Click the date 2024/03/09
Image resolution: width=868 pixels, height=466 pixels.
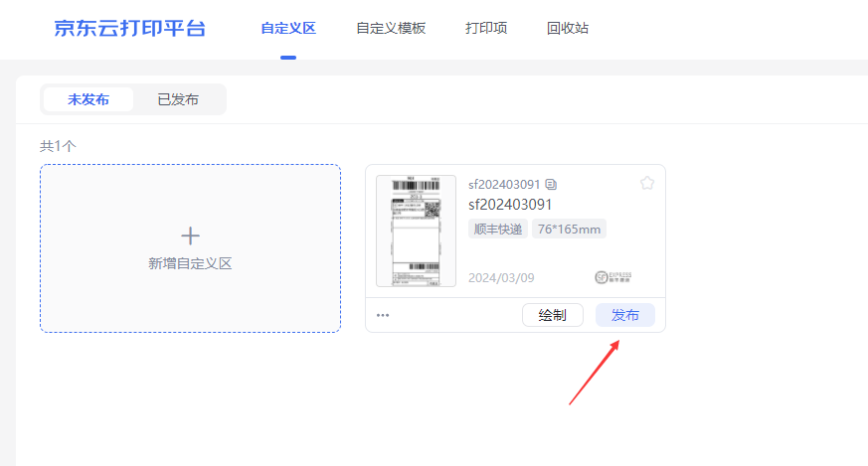click(x=501, y=278)
